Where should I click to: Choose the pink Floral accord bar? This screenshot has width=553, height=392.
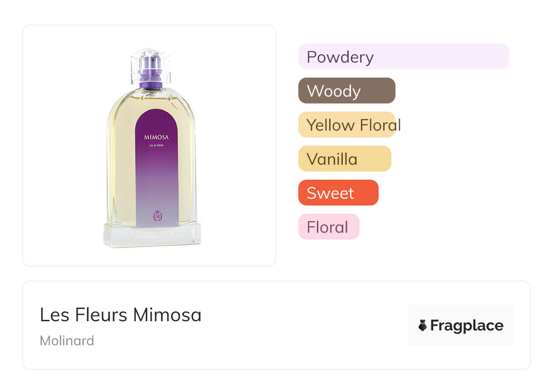tap(328, 227)
